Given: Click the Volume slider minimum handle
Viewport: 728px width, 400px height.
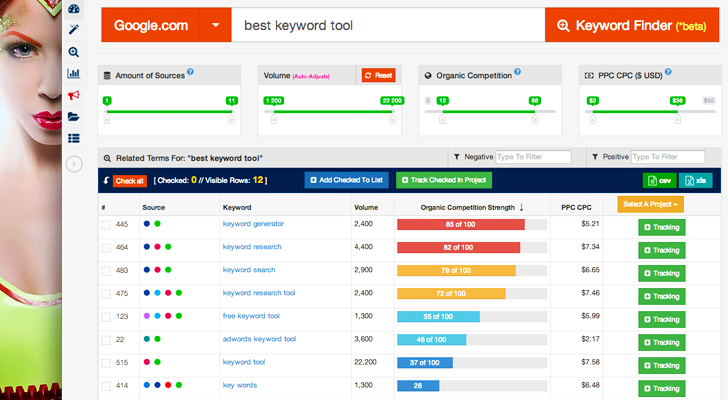Looking at the screenshot, I should coord(274,120).
